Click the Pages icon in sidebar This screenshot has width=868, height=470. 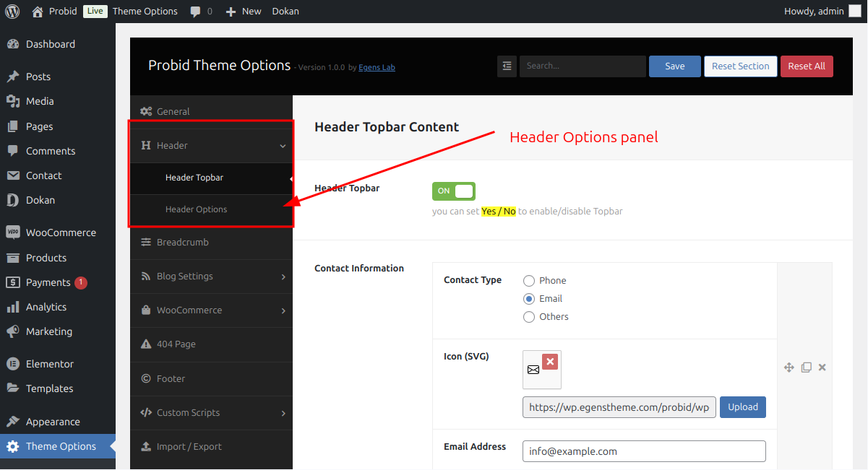[x=13, y=126]
